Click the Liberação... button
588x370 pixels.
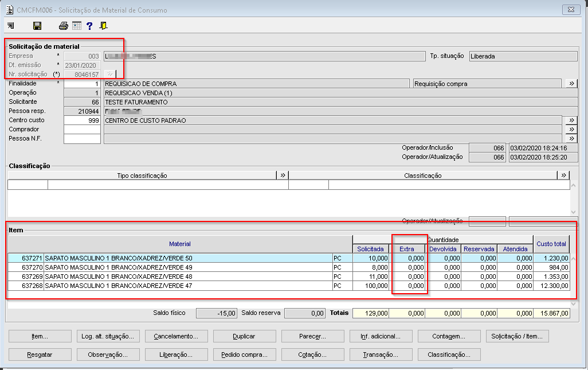point(177,355)
